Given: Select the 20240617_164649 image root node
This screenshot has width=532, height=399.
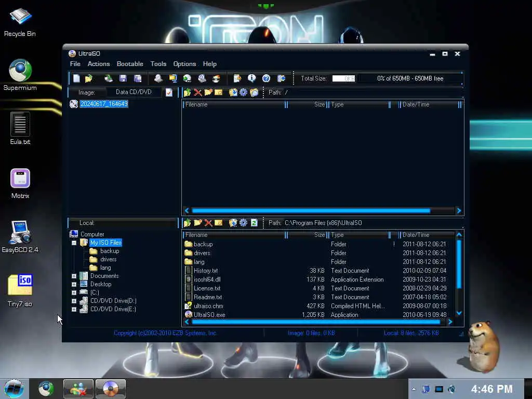Looking at the screenshot, I should point(104,104).
